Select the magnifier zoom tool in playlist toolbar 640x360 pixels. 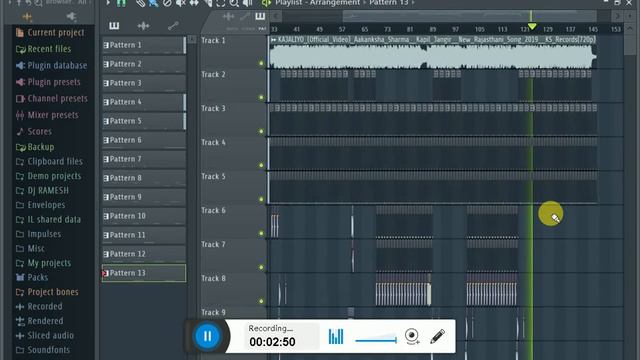click(x=234, y=4)
